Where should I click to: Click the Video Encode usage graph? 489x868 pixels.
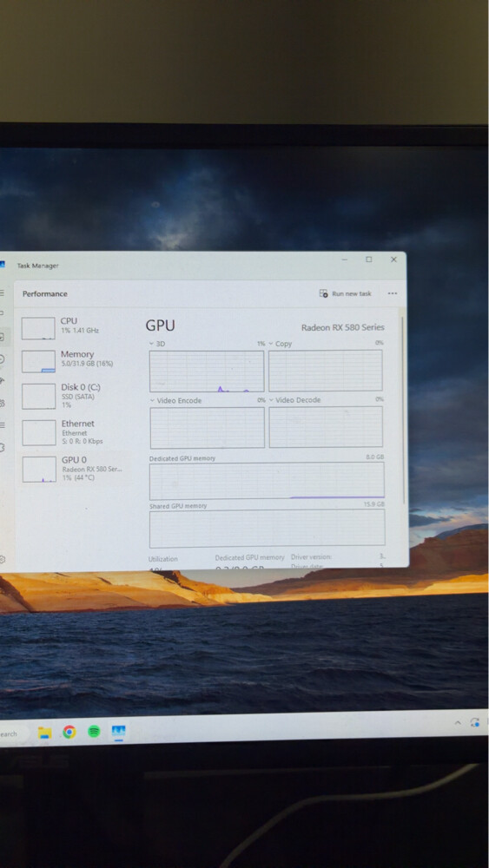click(207, 427)
